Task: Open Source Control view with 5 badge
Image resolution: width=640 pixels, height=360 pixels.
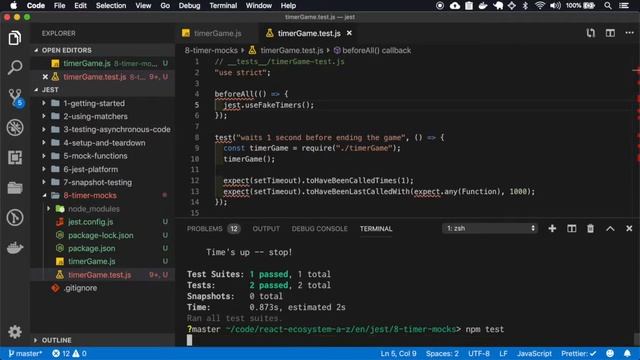Action: click(16, 98)
